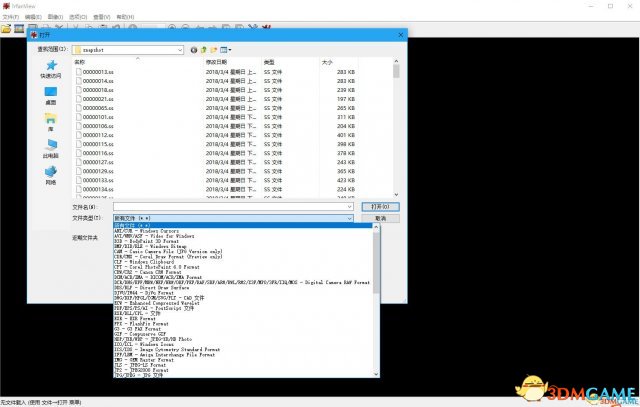Select file 00000106.ss
The height and width of the screenshot is (407, 640).
tap(94, 126)
